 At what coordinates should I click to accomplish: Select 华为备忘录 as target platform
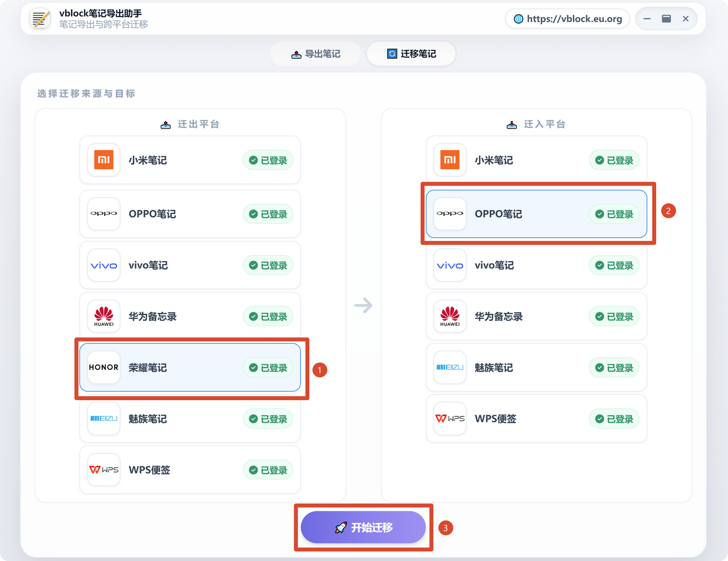tap(536, 316)
